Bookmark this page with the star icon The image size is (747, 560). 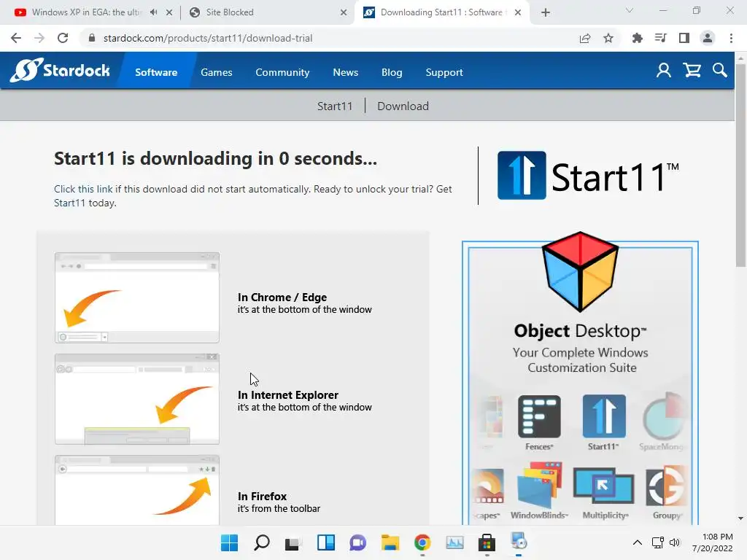click(608, 38)
